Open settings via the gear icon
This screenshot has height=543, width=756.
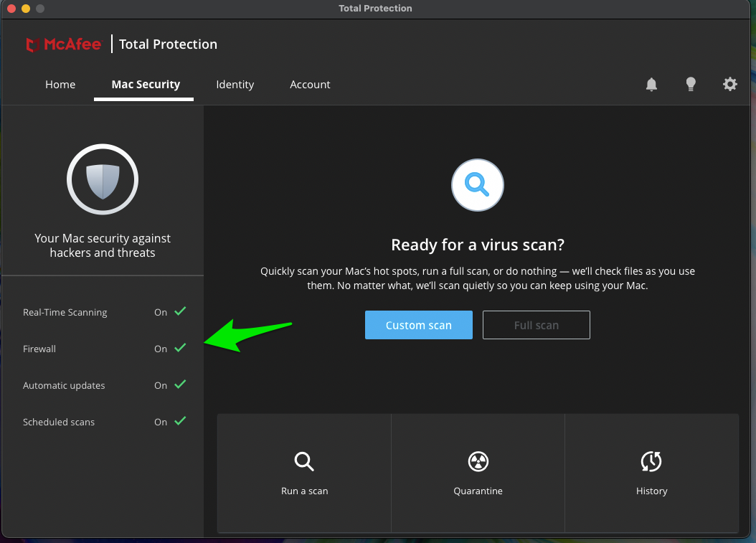729,85
